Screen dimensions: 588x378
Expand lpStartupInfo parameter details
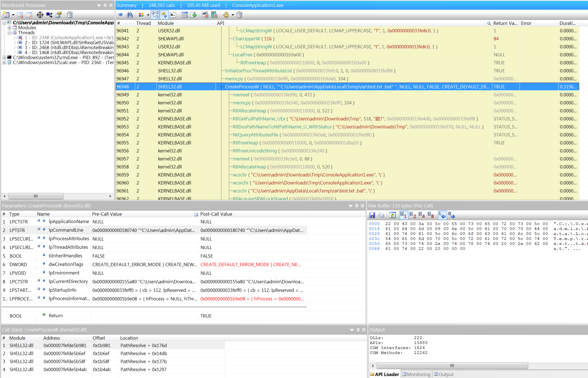coord(39,289)
